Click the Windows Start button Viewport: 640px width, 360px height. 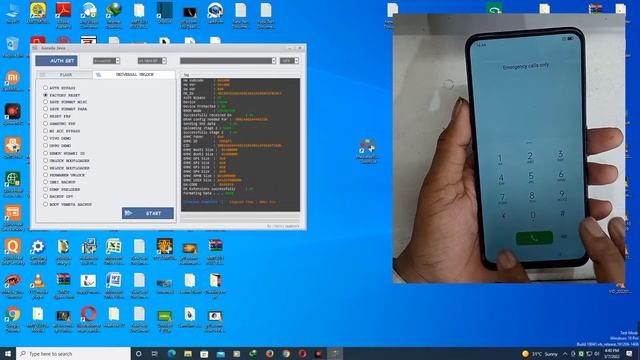pyautogui.click(x=8, y=353)
